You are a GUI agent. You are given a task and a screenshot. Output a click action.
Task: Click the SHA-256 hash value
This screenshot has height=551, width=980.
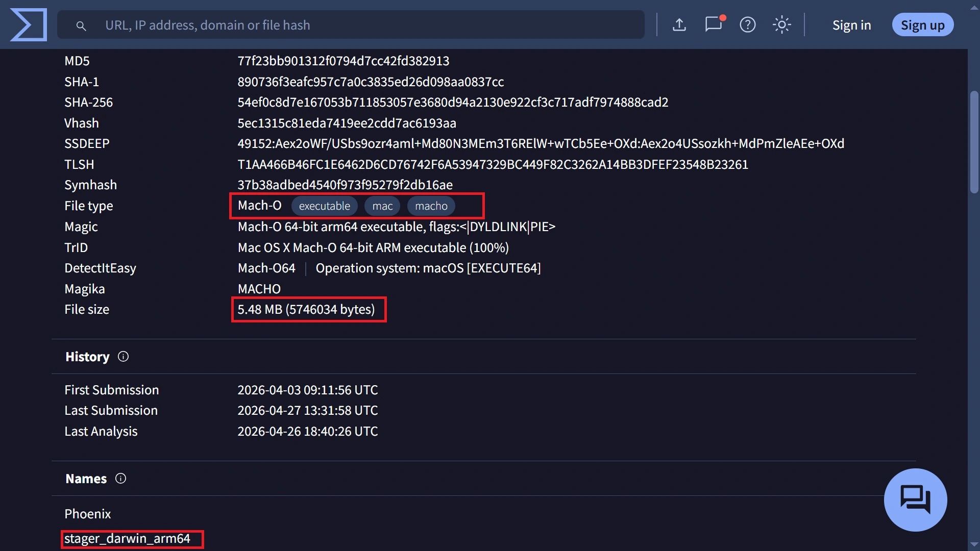coord(453,102)
